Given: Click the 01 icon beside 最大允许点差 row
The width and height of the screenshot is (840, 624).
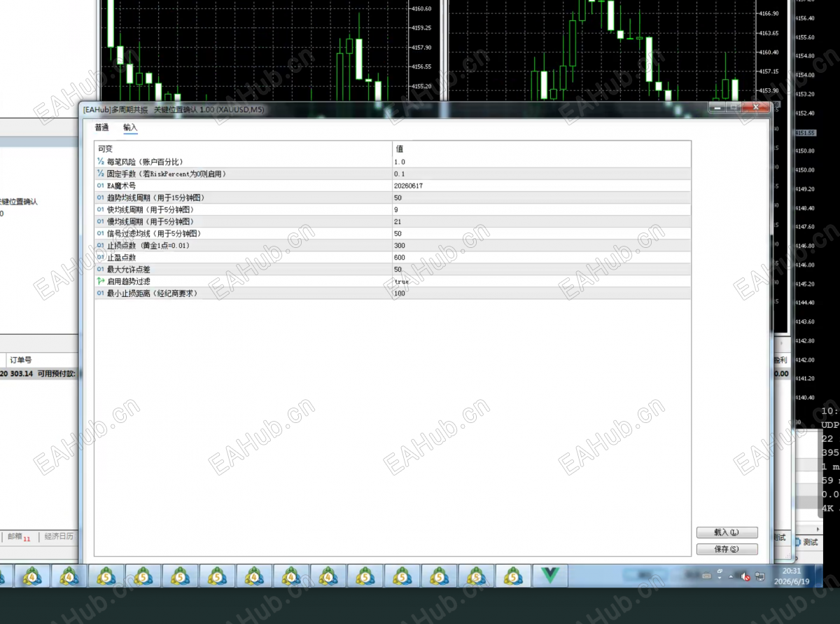Looking at the screenshot, I should (101, 270).
